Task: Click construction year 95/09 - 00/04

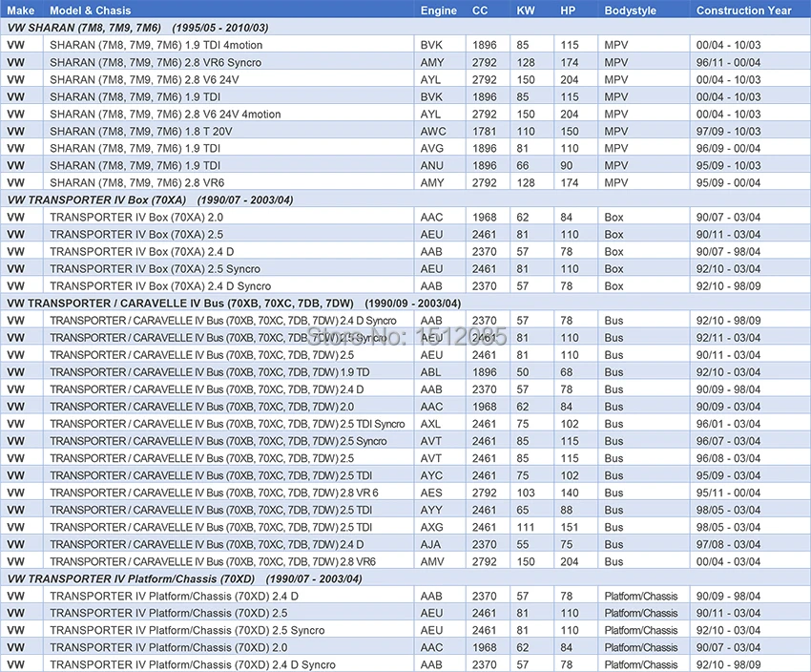Action: tap(728, 182)
